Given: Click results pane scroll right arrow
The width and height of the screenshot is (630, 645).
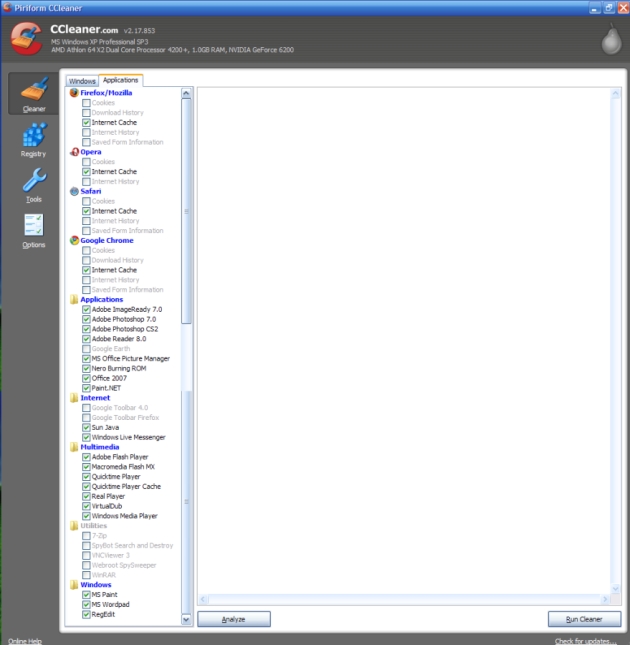Looking at the screenshot, I should tap(605, 599).
